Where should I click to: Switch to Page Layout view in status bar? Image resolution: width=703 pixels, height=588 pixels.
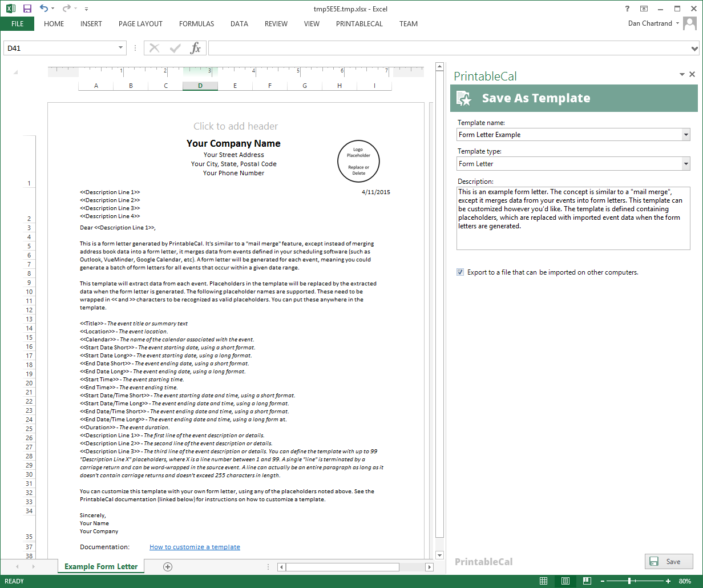[x=565, y=581]
